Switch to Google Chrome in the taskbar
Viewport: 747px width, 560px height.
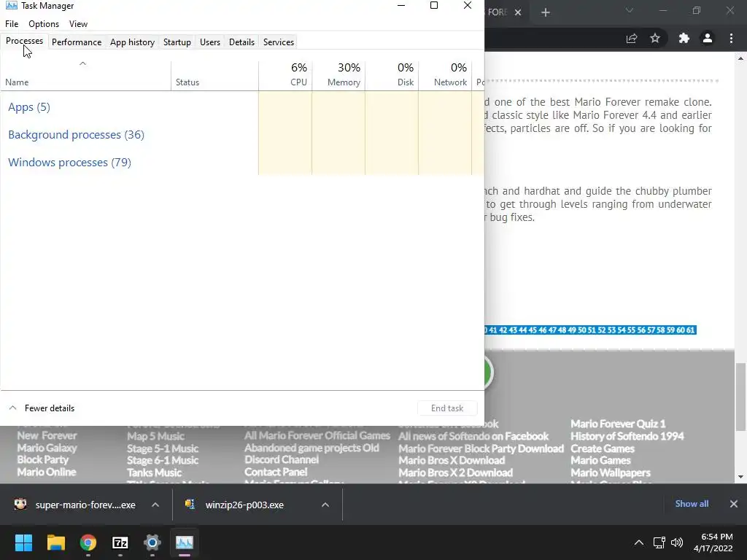88,542
